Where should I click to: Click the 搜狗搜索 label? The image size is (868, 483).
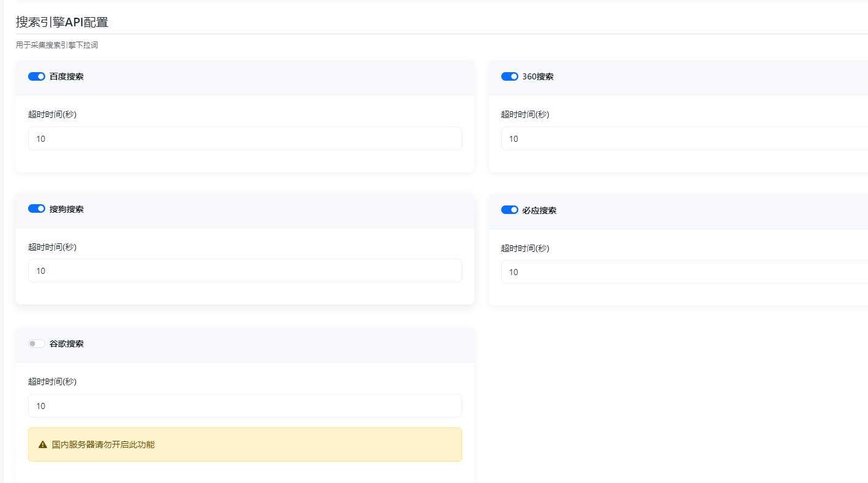67,209
